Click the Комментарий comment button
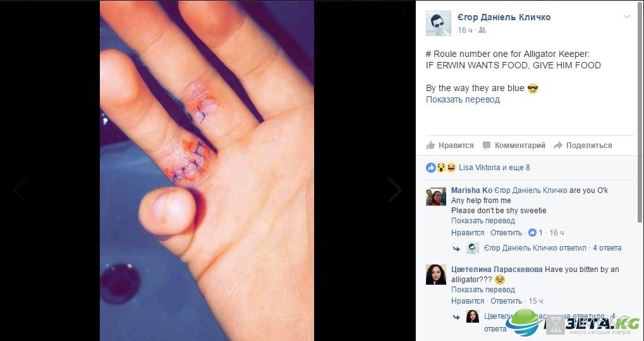The width and height of the screenshot is (644, 341). (514, 146)
